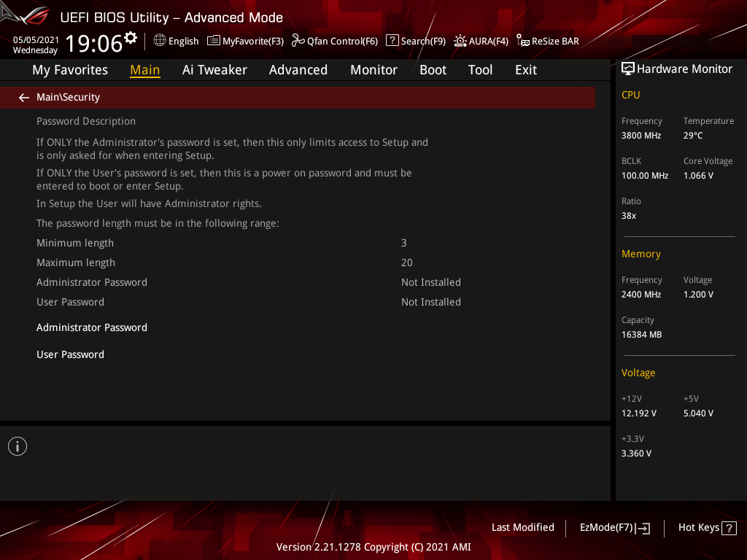
Task: Click the Hardware Monitor title
Action: tap(684, 69)
